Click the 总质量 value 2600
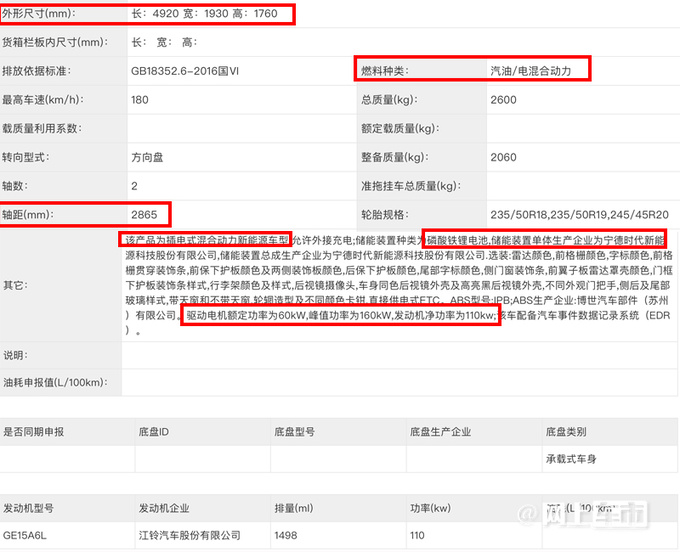The image size is (680, 552). (504, 100)
